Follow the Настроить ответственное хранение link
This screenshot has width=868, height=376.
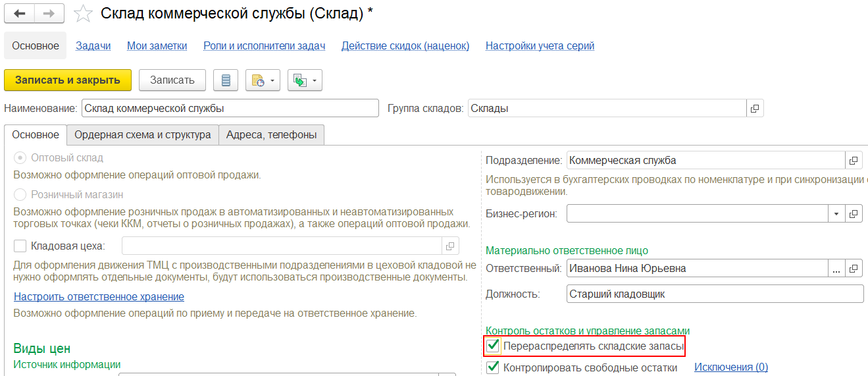[x=99, y=296]
